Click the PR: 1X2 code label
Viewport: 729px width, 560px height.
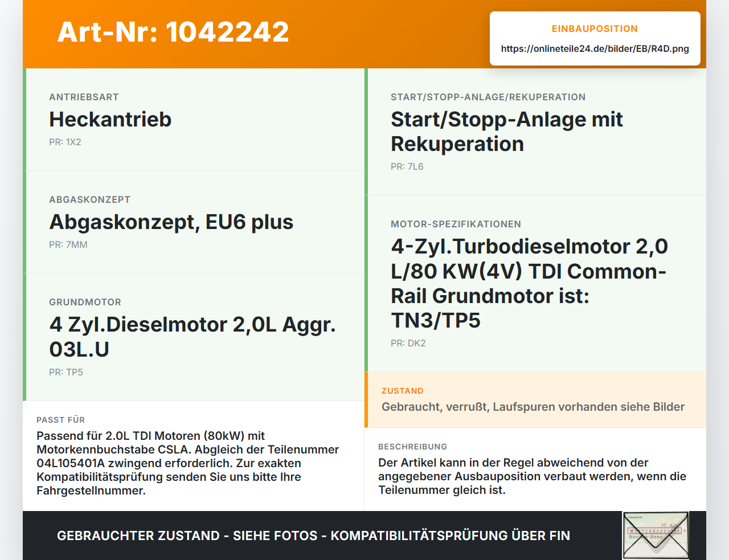click(65, 142)
